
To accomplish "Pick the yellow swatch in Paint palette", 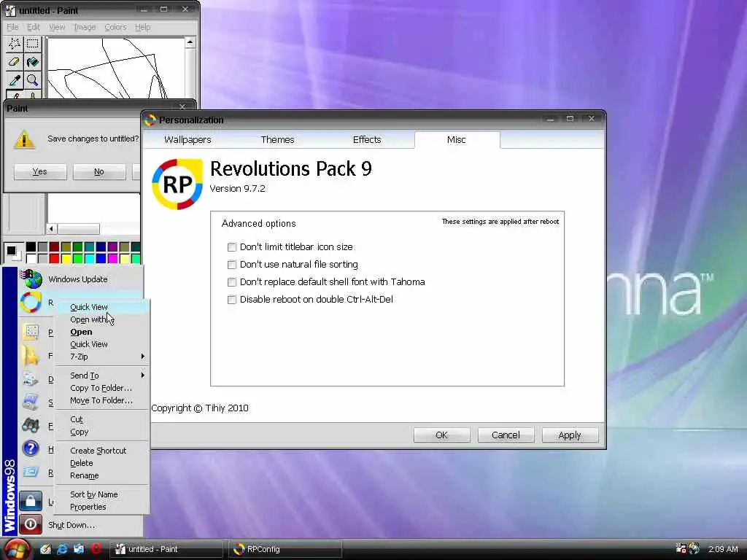I will click(x=66, y=259).
